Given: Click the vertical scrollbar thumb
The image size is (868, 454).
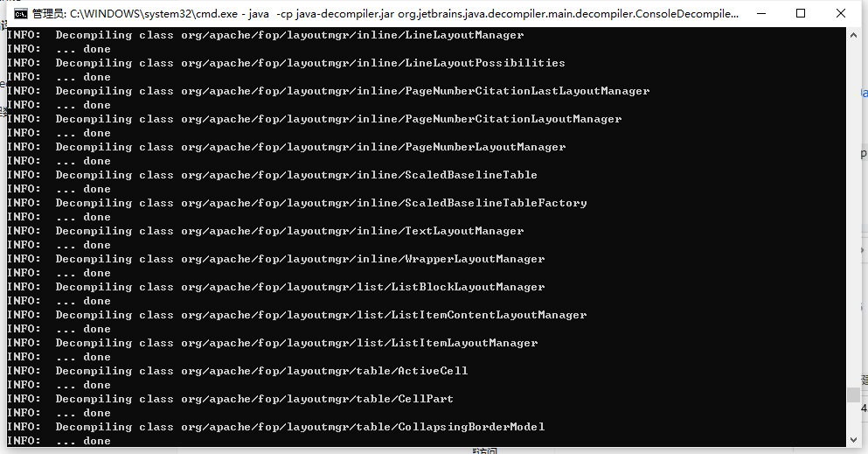Looking at the screenshot, I should (x=853, y=395).
